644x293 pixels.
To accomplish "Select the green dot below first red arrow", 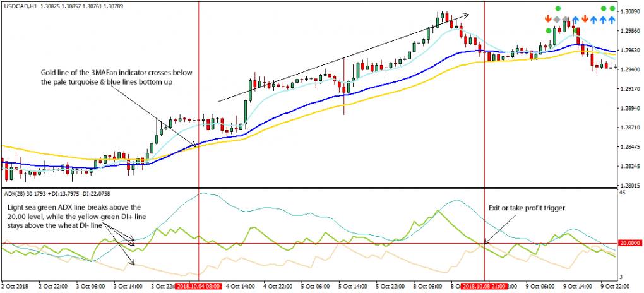I will tap(548, 30).
